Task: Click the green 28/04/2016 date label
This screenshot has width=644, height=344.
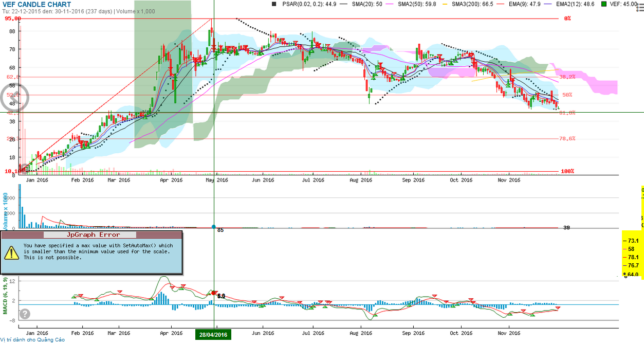Action: pyautogui.click(x=213, y=335)
